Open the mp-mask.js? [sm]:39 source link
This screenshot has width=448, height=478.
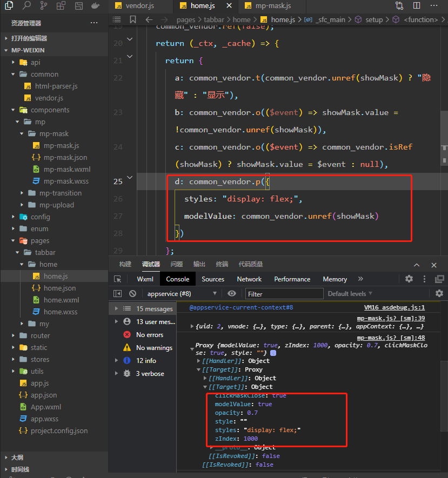pyautogui.click(x=391, y=318)
